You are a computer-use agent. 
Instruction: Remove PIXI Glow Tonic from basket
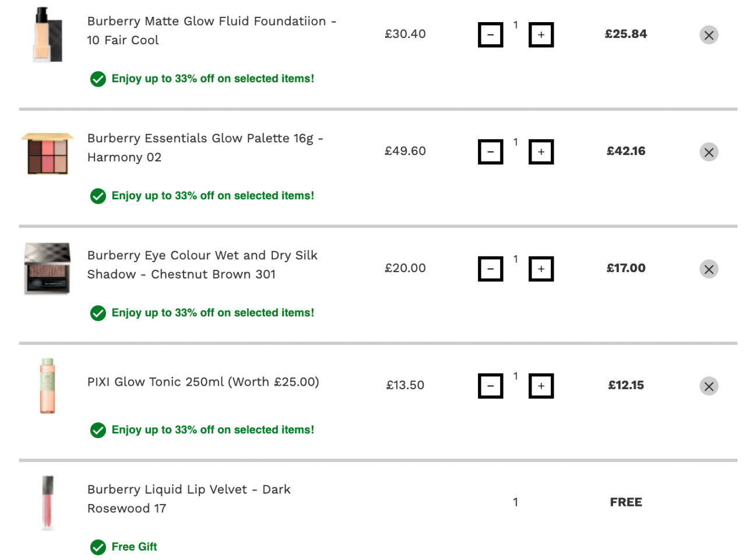[x=709, y=386]
